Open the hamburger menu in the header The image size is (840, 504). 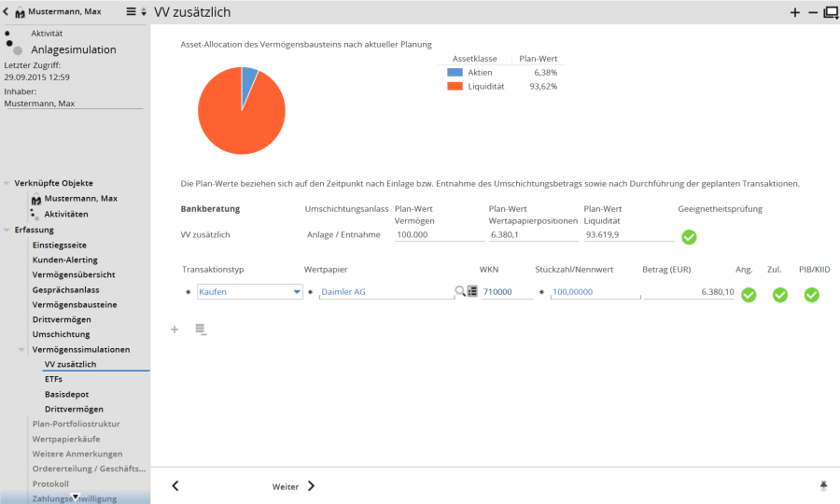pos(132,12)
